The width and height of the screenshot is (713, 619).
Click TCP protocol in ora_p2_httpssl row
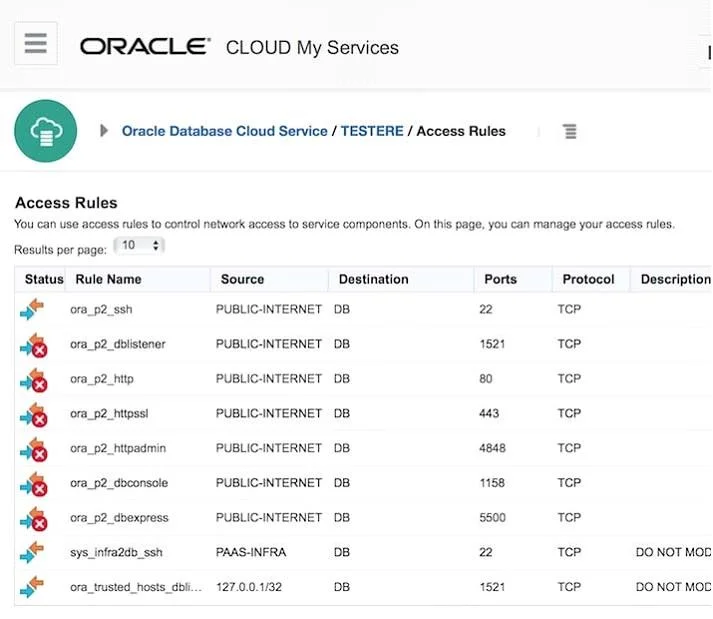(569, 413)
